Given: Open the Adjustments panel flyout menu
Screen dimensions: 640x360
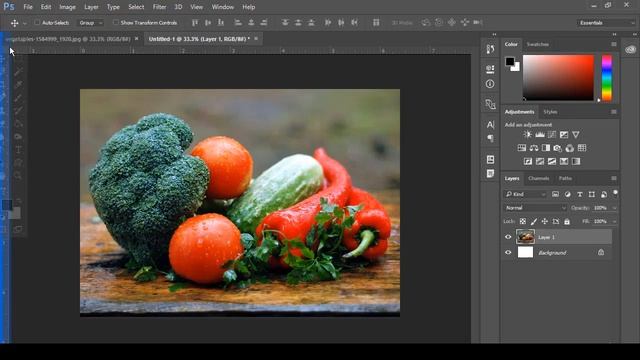Looking at the screenshot, I should (614, 112).
